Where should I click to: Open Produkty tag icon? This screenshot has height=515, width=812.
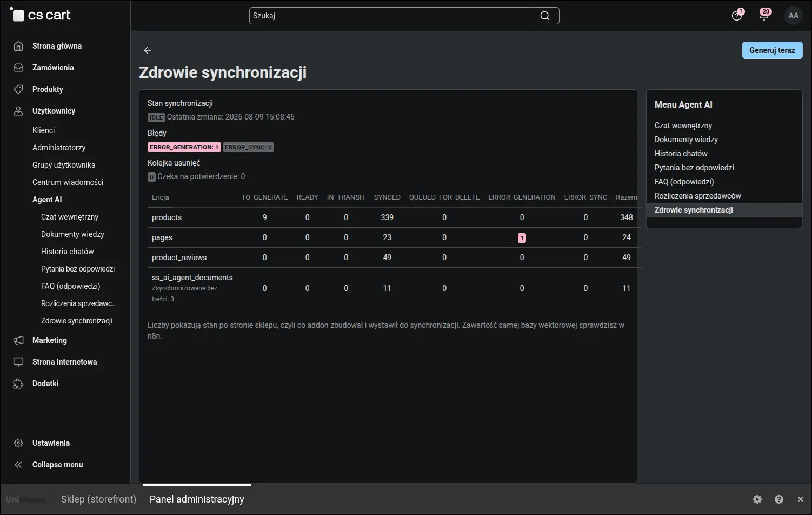tap(18, 89)
